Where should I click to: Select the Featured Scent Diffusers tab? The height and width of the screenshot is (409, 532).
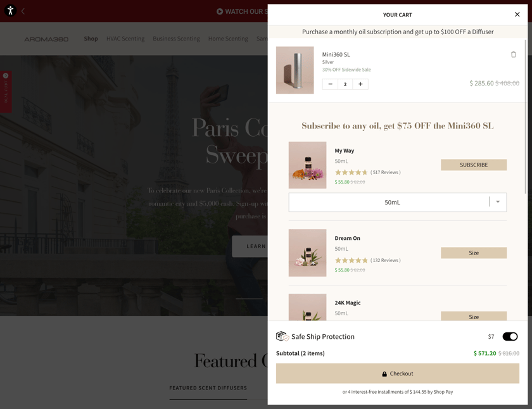[208, 388]
